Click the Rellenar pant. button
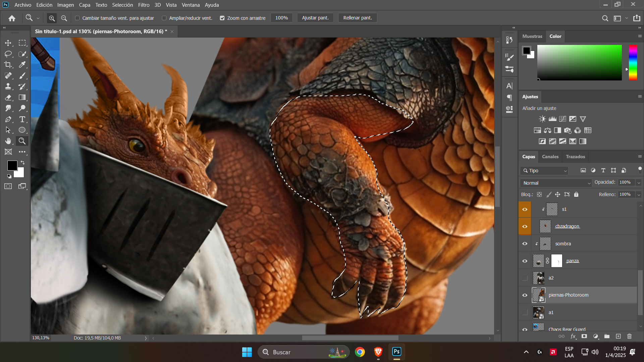644x362 pixels. tap(358, 18)
